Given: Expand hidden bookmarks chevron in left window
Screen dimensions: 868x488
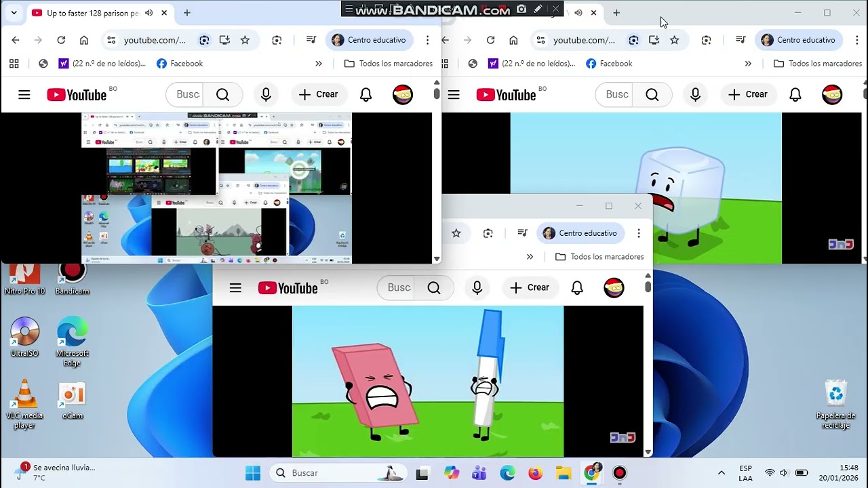Looking at the screenshot, I should tap(319, 64).
